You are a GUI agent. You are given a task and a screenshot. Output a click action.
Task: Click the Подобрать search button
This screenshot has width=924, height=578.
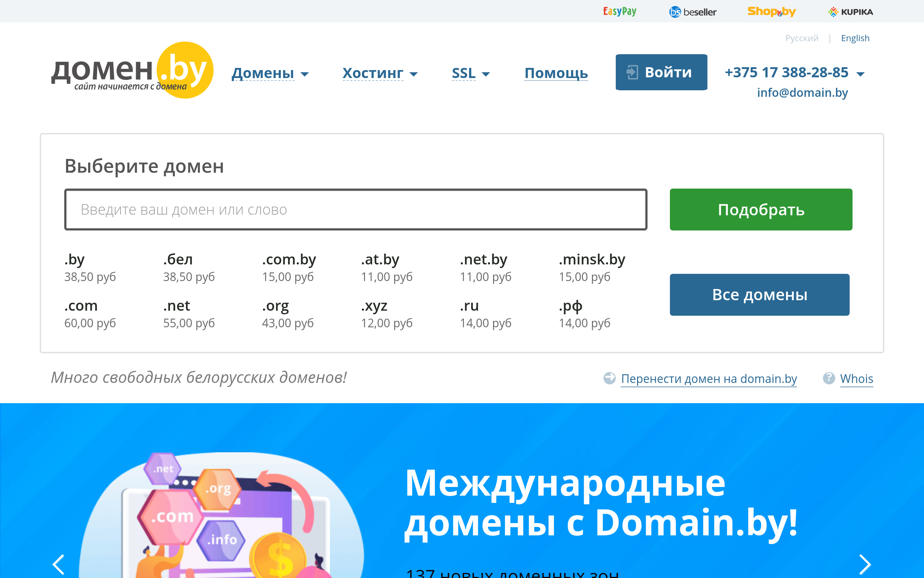[761, 210]
